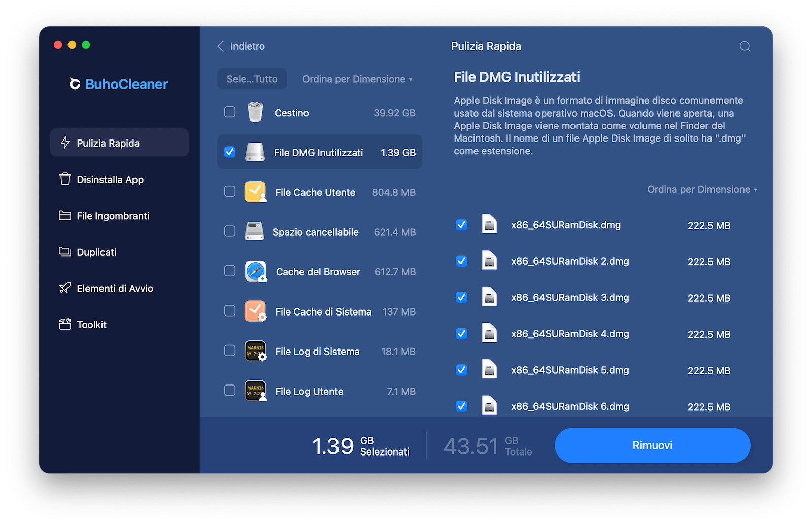The image size is (812, 525).
Task: Click the Toolkit toolbox icon
Action: [65, 324]
